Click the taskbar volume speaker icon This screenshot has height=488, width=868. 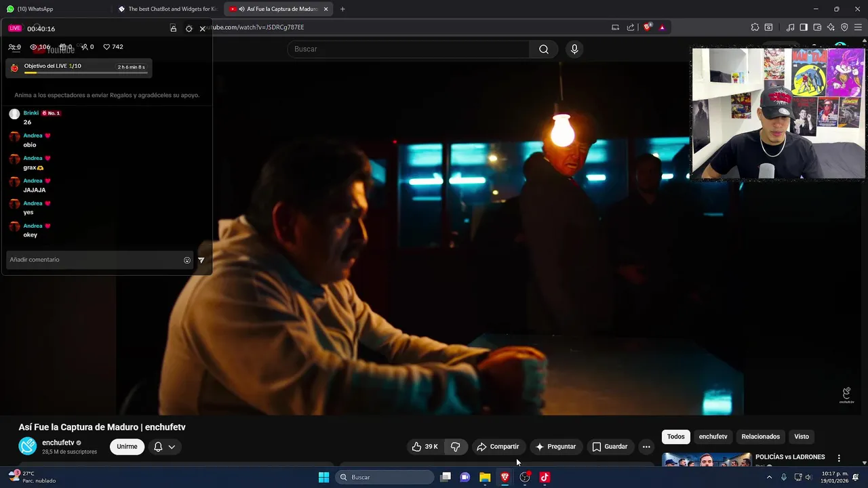(x=808, y=477)
